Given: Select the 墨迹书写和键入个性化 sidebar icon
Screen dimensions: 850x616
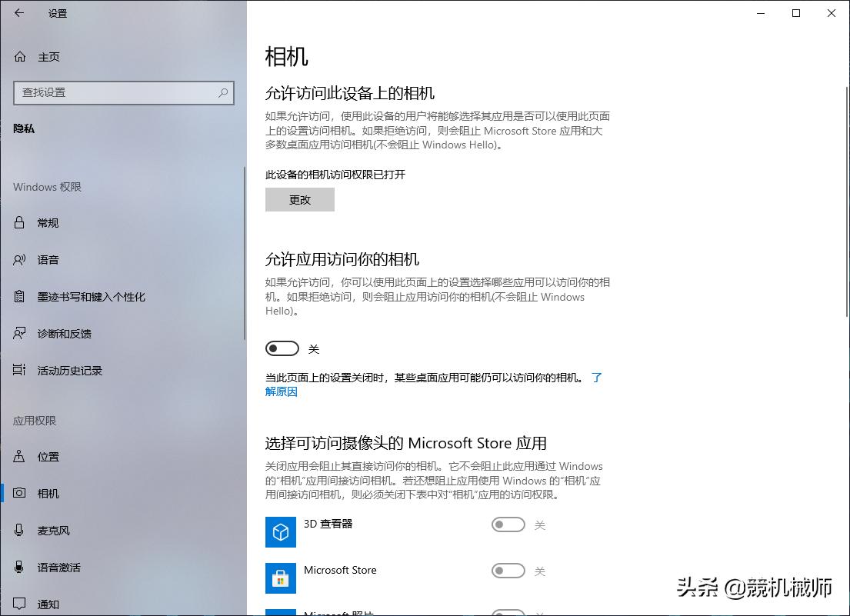Looking at the screenshot, I should coord(18,296).
